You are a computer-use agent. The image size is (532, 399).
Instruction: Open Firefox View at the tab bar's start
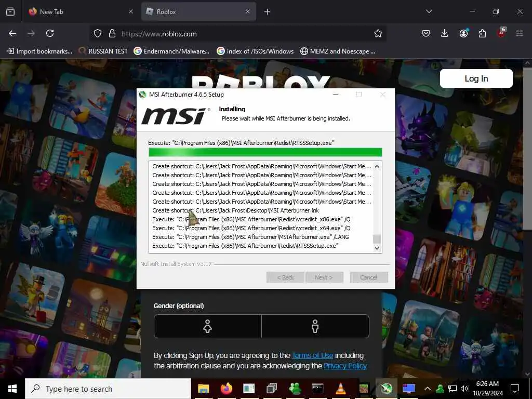(x=10, y=11)
